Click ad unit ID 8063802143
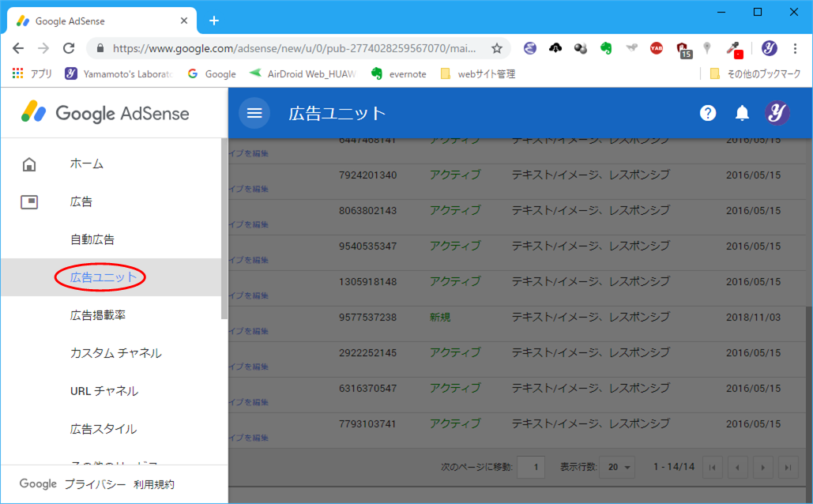813x504 pixels. [367, 211]
